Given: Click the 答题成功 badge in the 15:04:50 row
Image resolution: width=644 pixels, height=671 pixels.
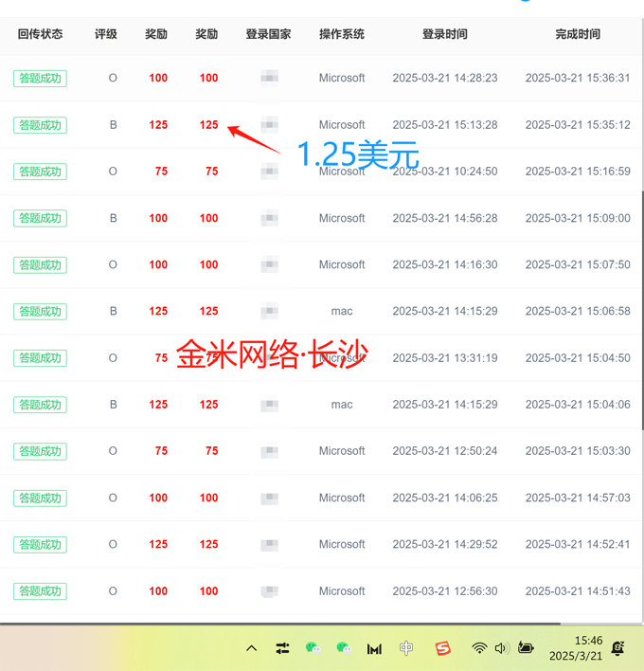Looking at the screenshot, I should point(40,358).
